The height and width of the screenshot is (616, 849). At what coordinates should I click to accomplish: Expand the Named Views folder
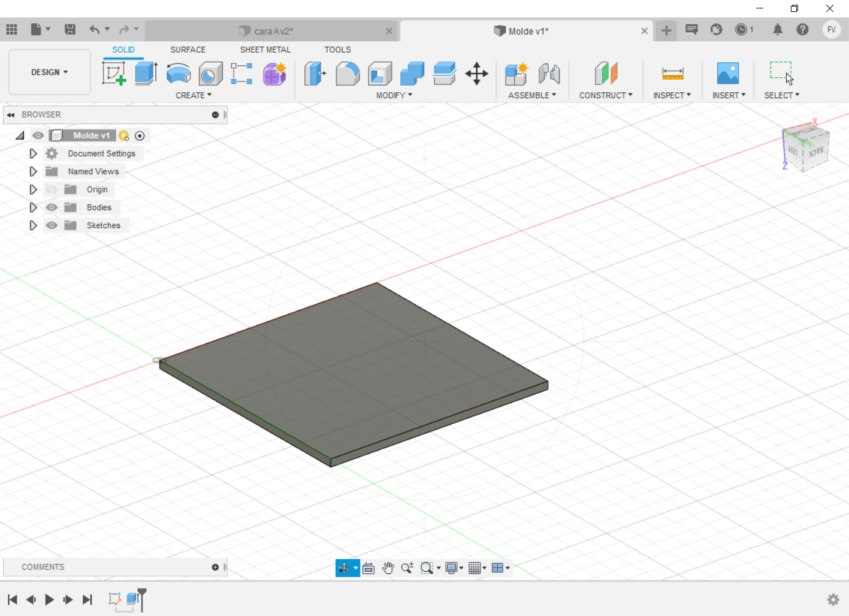pyautogui.click(x=33, y=171)
